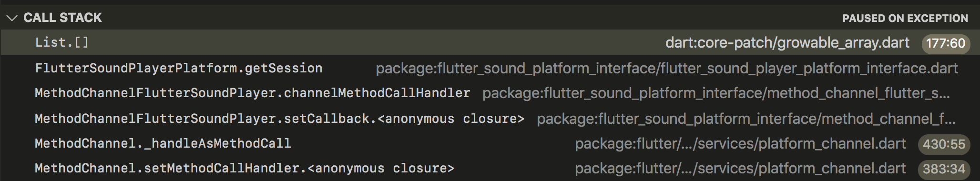Open dart:core-patch/growable_array.dart source path
Image resolution: width=980 pixels, height=181 pixels.
coord(787,43)
